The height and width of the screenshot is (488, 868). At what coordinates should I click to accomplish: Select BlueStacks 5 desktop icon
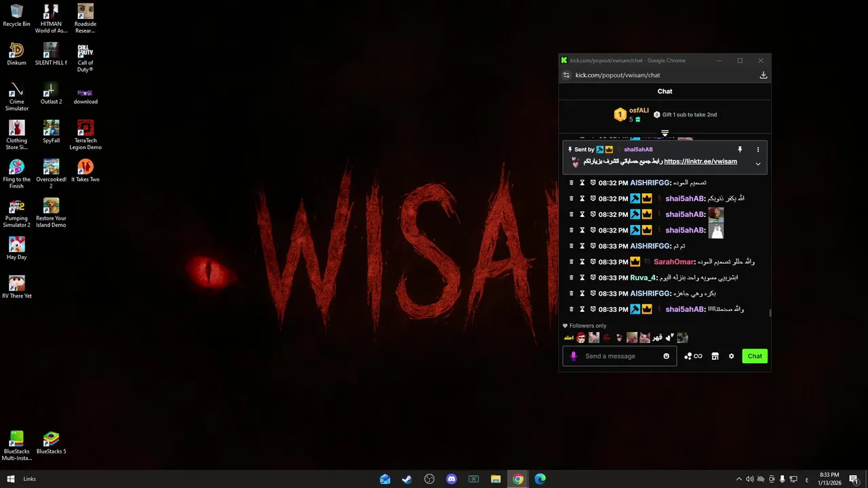point(51,444)
